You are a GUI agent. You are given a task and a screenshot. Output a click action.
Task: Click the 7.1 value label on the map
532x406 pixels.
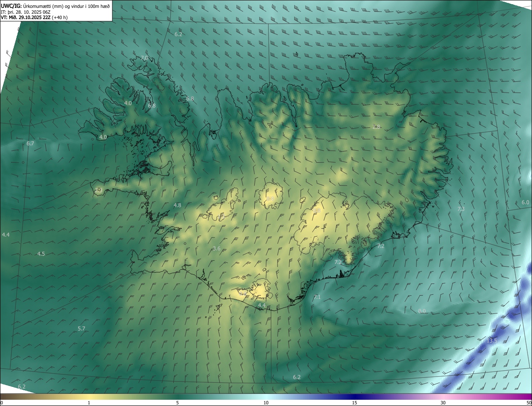coord(317,297)
